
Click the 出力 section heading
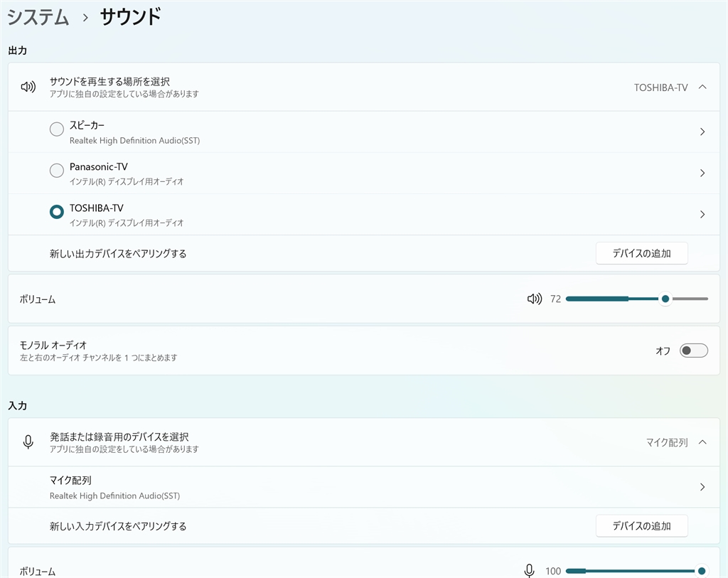coord(18,50)
